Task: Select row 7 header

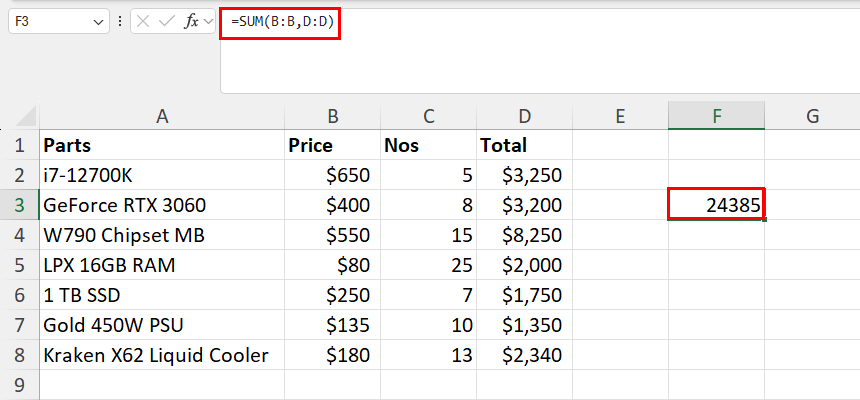Action: click(20, 325)
